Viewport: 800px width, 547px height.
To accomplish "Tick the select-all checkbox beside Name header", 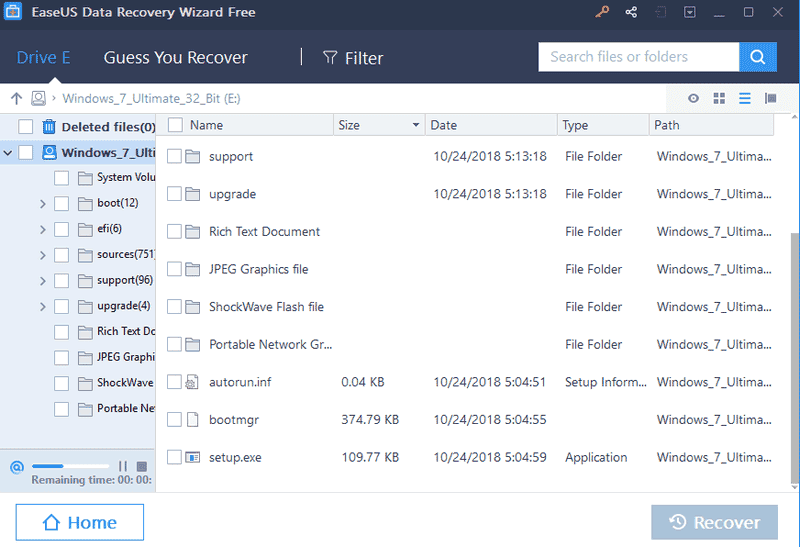I will point(175,125).
